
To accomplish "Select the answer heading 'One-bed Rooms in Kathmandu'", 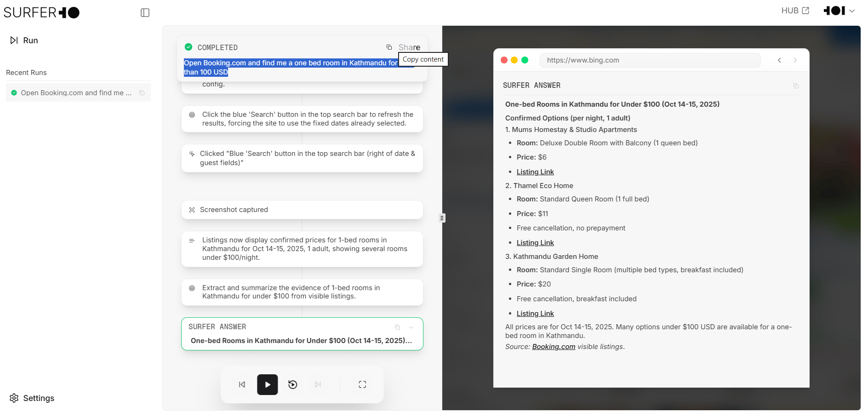I will pos(612,104).
